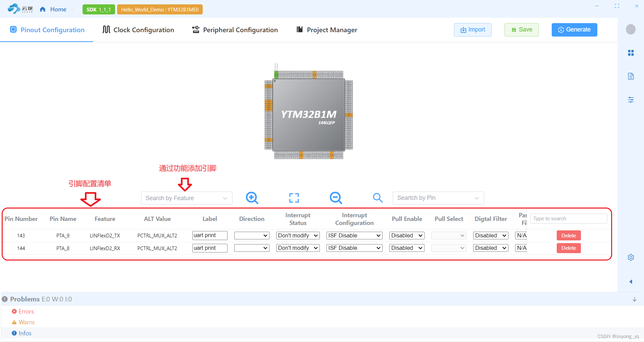This screenshot has width=644, height=342.
Task: Open Interrupt Configuration dropdown for PTA_8
Action: click(354, 248)
